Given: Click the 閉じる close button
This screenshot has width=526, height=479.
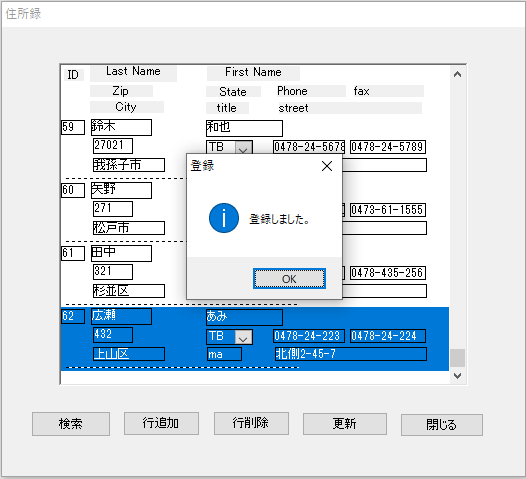Looking at the screenshot, I should 442,425.
